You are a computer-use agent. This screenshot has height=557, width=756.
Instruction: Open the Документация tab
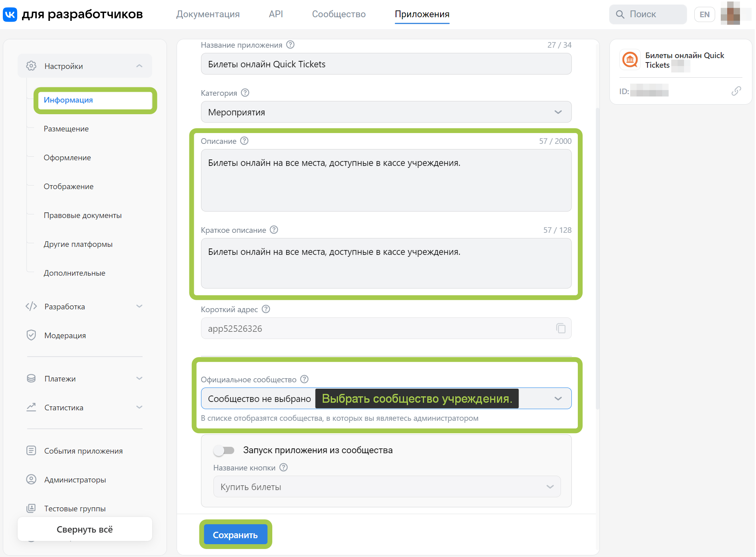click(x=208, y=14)
